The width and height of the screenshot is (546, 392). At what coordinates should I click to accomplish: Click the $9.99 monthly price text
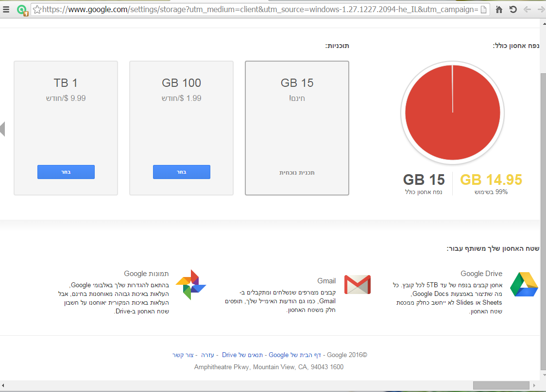(x=66, y=98)
